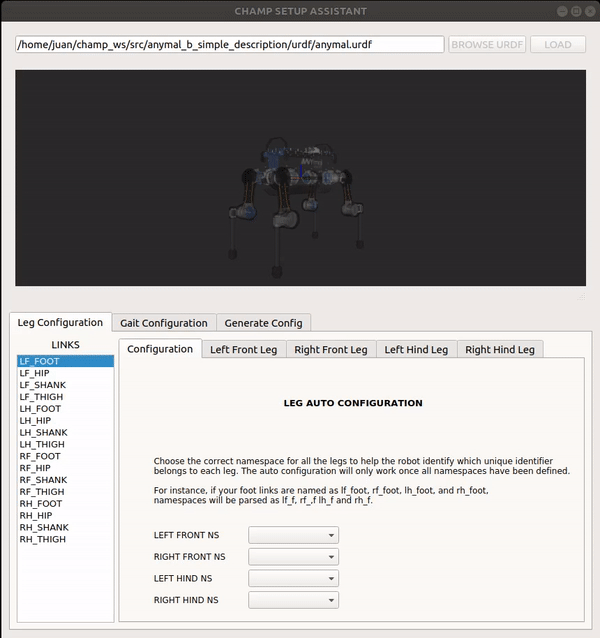
Task: Select LH_FOOT in the links list
Action: (x=65, y=409)
